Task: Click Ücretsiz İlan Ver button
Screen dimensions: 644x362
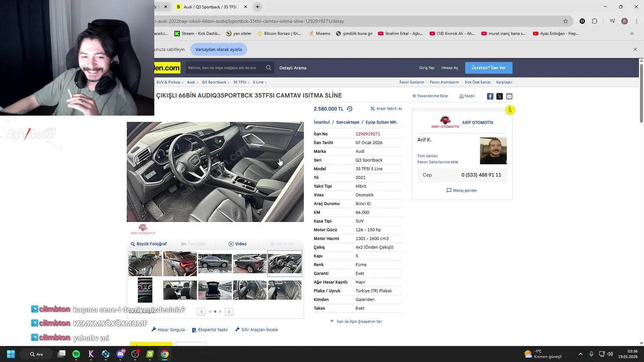Action: tap(489, 68)
